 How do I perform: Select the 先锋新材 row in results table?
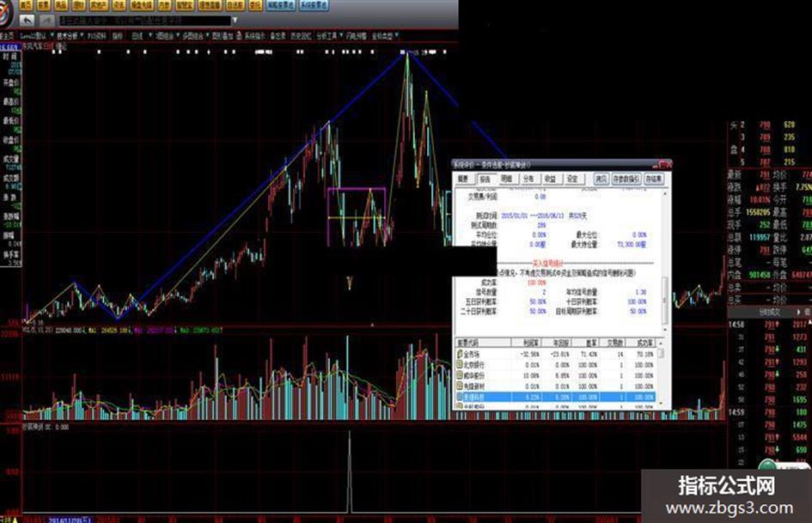[x=555, y=386]
